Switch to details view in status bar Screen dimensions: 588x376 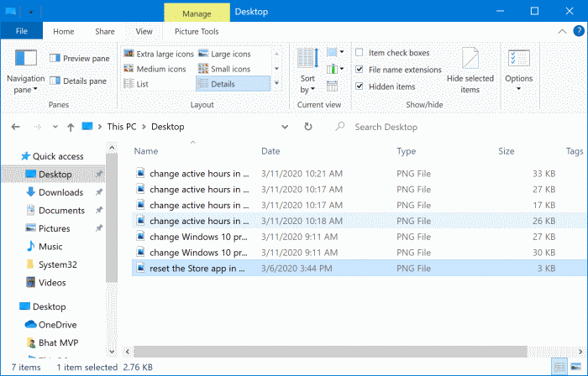[560, 366]
